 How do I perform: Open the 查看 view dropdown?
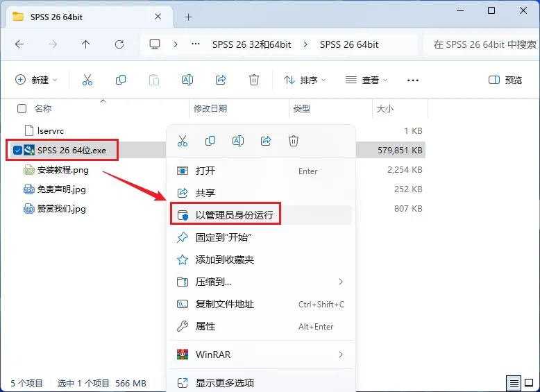(366, 80)
